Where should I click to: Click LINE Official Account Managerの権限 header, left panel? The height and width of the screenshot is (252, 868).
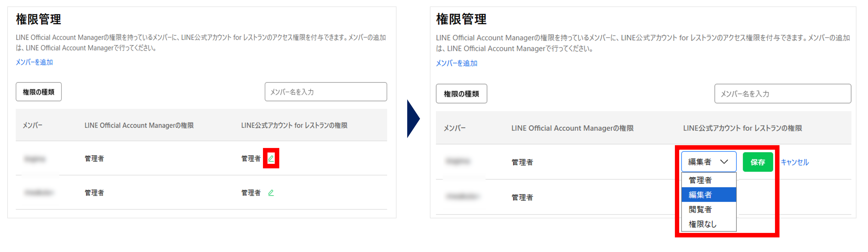click(139, 125)
